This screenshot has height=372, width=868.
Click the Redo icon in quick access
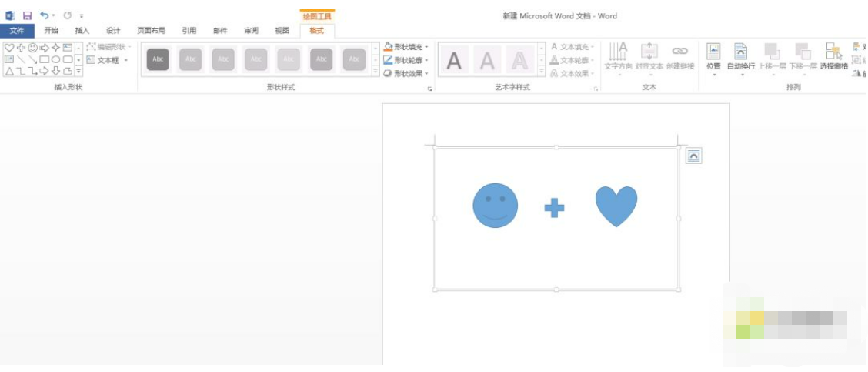68,15
